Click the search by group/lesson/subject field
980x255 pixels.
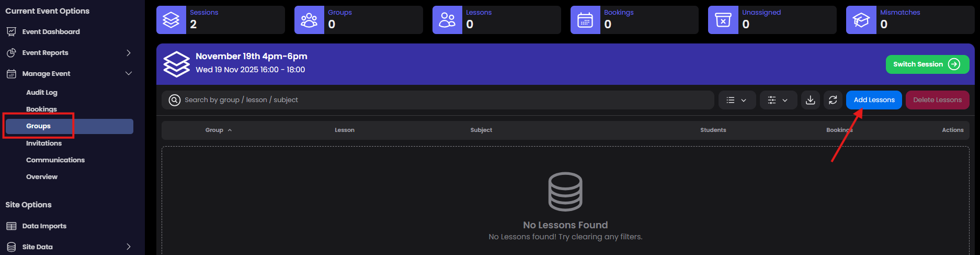pyautogui.click(x=438, y=100)
